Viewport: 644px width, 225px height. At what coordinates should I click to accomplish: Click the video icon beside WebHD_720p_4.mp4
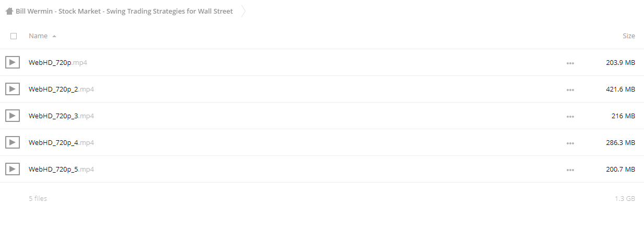tap(13, 143)
